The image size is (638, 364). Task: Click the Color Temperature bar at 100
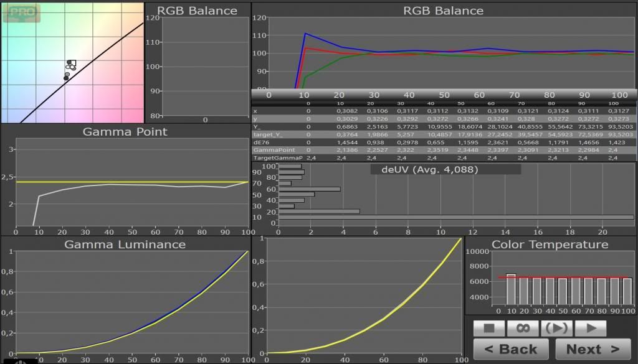click(x=627, y=292)
